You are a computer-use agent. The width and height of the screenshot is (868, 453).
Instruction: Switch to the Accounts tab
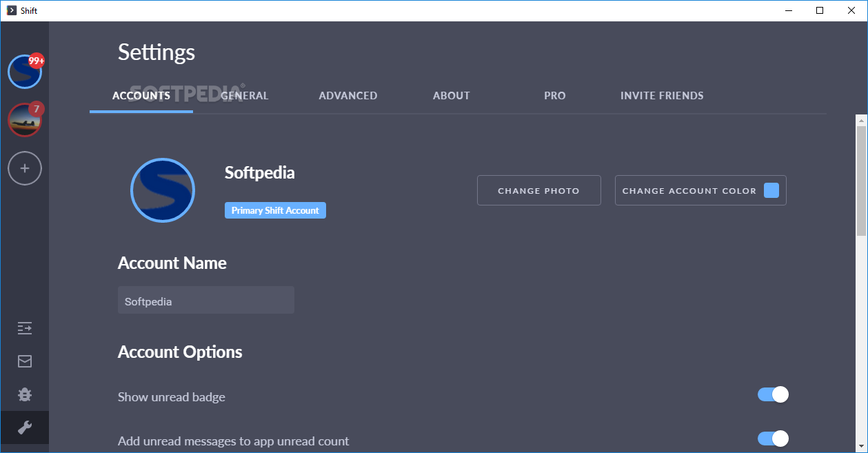141,96
